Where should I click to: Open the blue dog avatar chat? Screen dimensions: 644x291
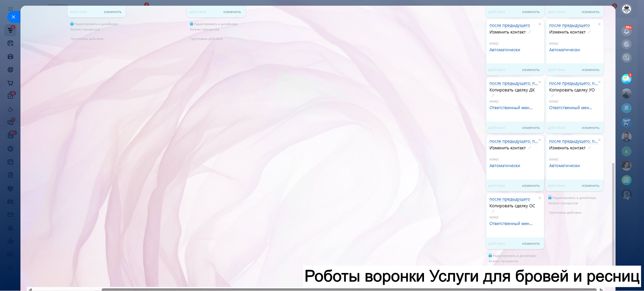click(626, 123)
